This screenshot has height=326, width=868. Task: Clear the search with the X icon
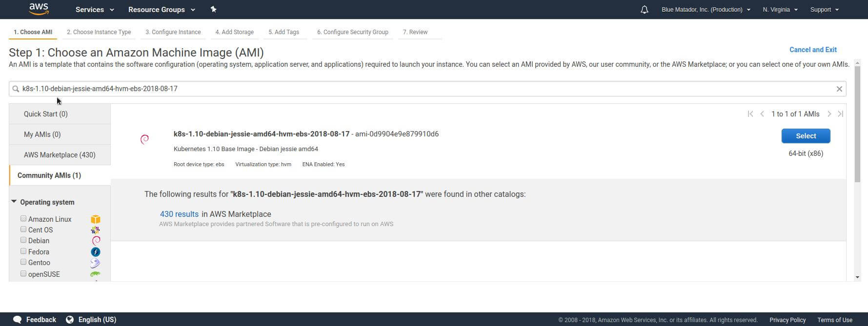(839, 89)
